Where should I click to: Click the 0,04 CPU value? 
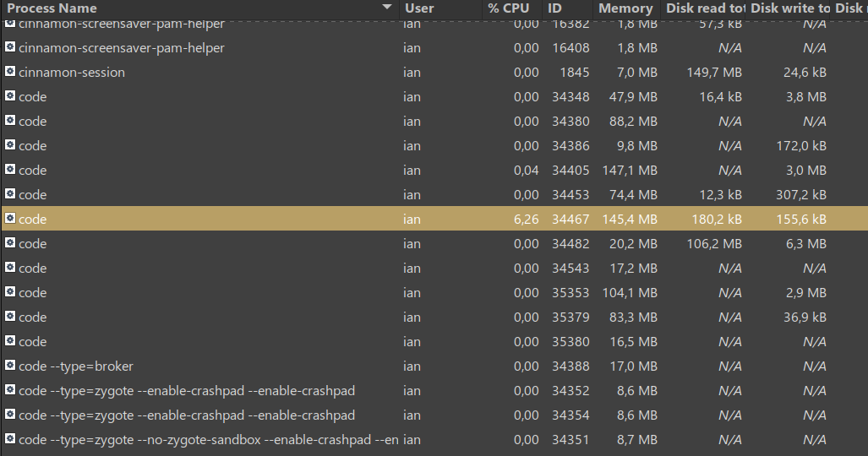click(526, 171)
